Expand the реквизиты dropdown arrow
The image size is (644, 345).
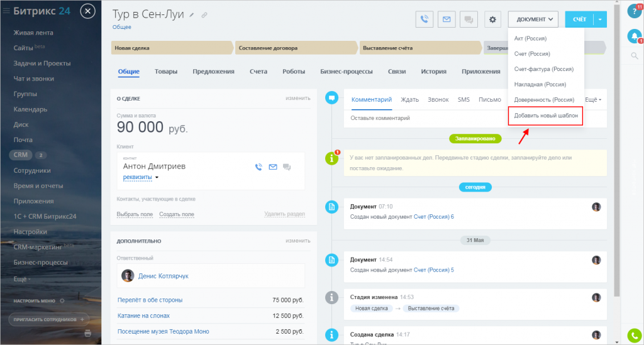pyautogui.click(x=157, y=178)
